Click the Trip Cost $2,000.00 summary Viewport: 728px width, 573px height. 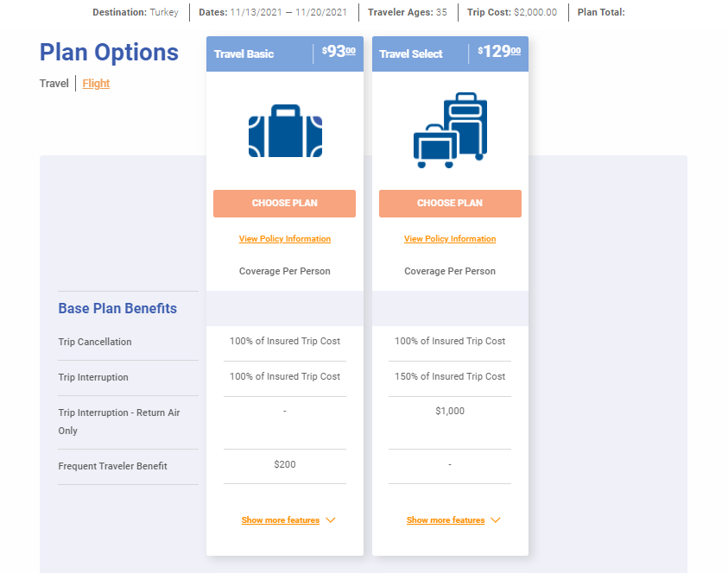512,13
